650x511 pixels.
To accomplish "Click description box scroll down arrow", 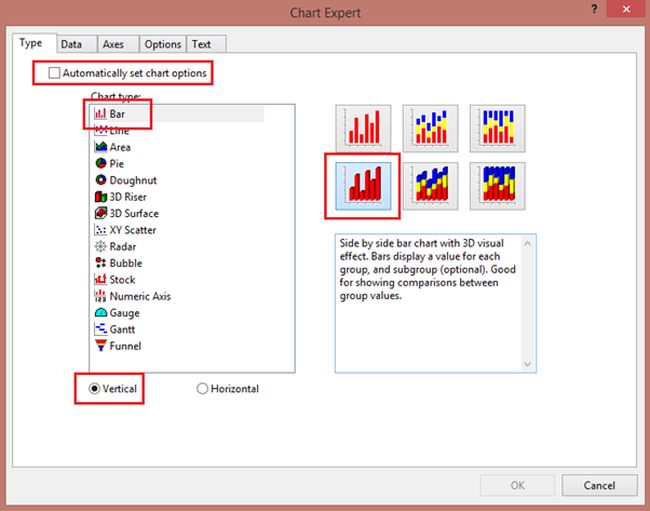I will (527, 364).
